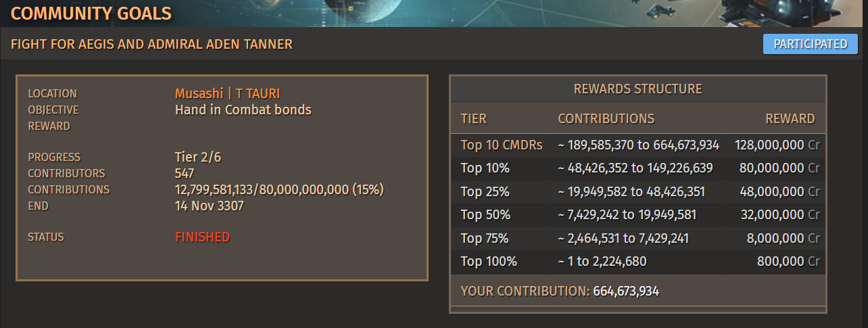The image size is (868, 328).
Task: Click the FINISHED status text
Action: [202, 237]
